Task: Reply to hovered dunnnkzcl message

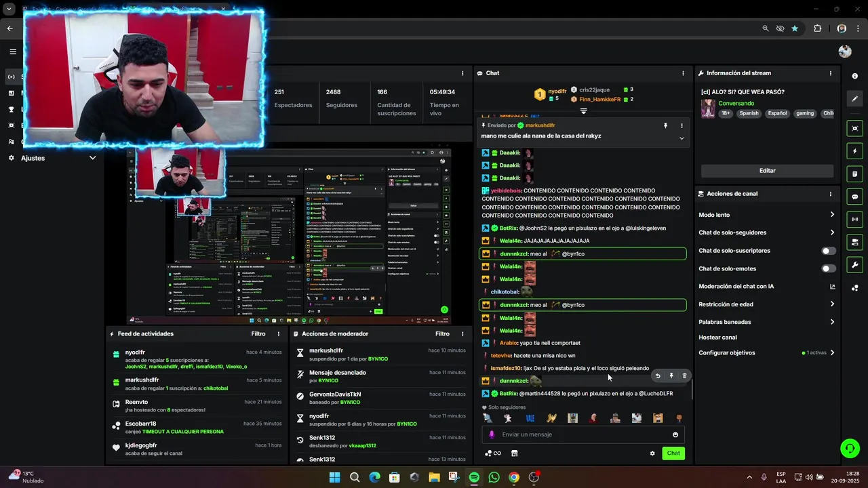Action: tap(657, 375)
